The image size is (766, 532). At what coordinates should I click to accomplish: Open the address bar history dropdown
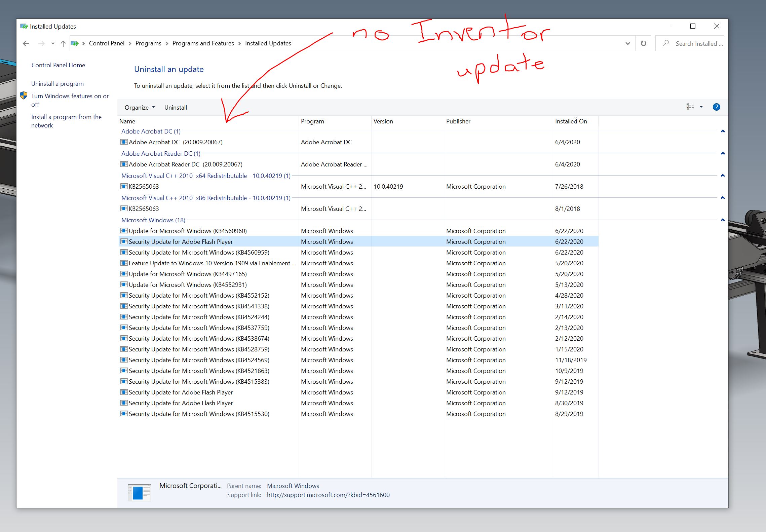click(627, 43)
